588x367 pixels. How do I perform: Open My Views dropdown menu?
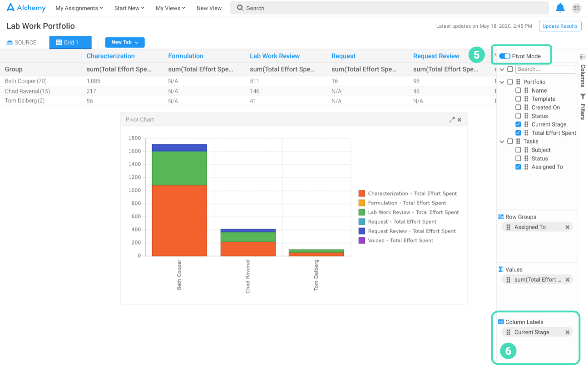[x=170, y=8]
